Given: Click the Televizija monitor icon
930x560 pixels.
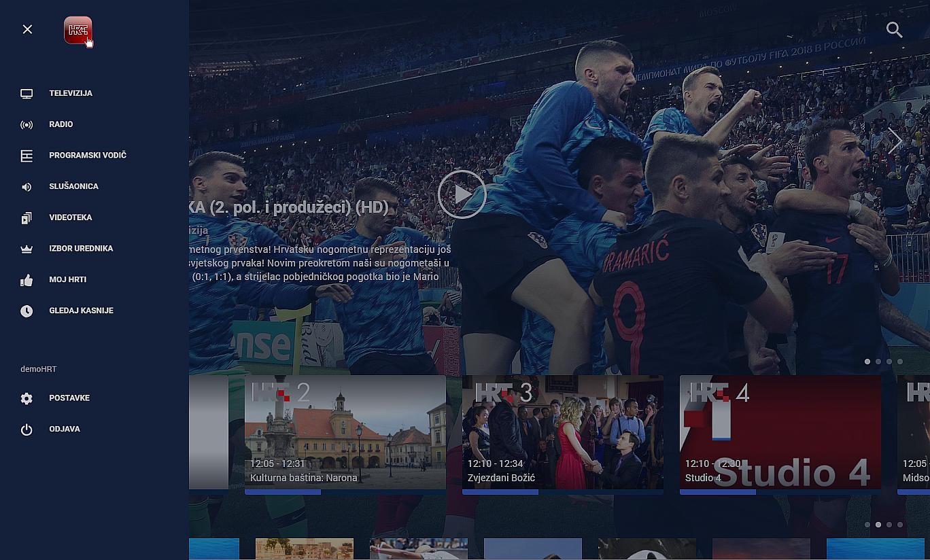Looking at the screenshot, I should (x=27, y=94).
